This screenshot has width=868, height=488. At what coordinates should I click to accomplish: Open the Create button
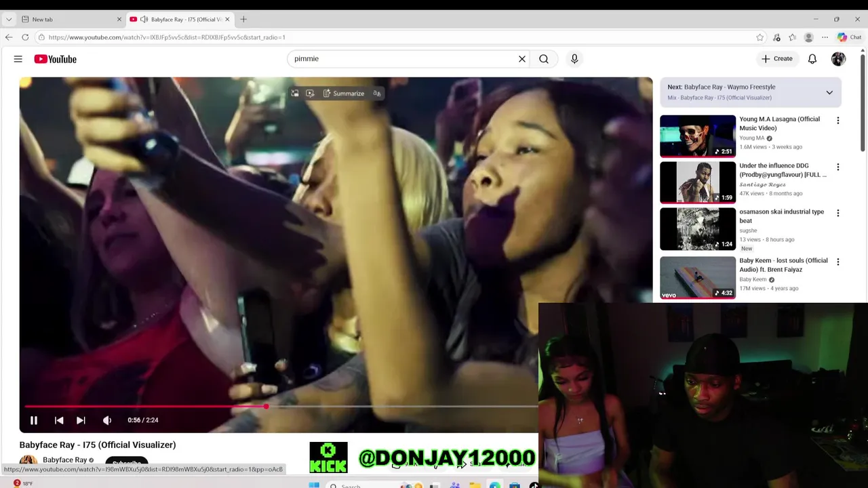click(x=776, y=59)
